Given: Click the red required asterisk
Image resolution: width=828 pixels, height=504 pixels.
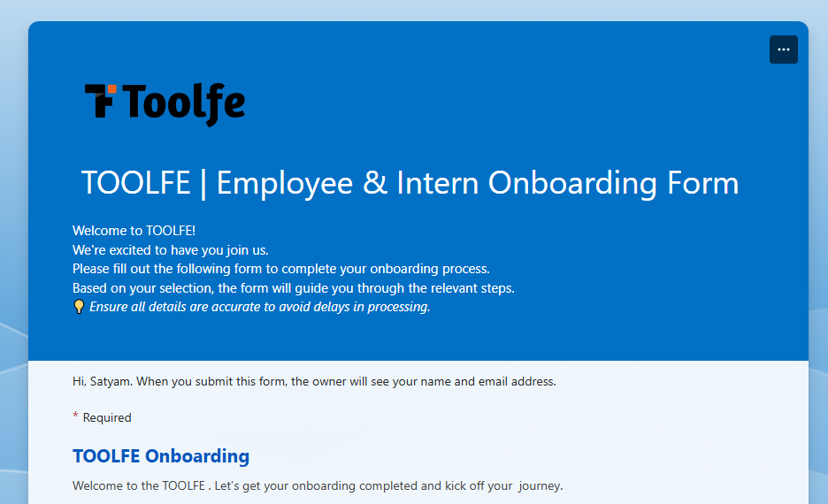Looking at the screenshot, I should pos(75,416).
